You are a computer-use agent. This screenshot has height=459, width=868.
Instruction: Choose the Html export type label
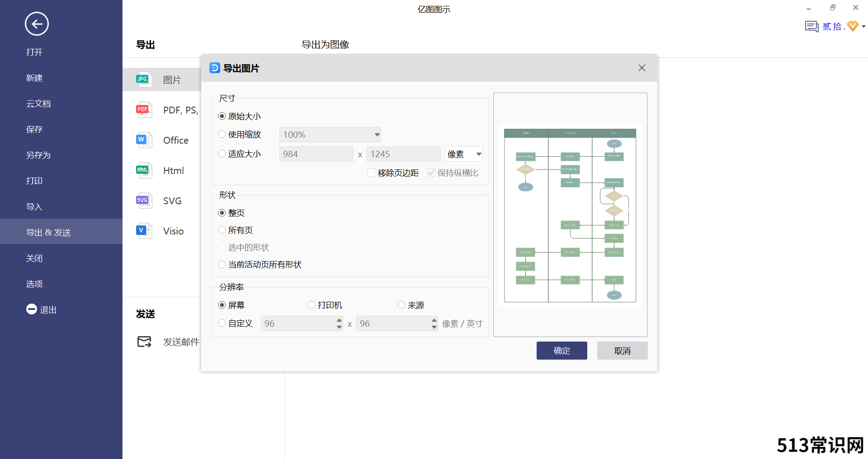174,171
